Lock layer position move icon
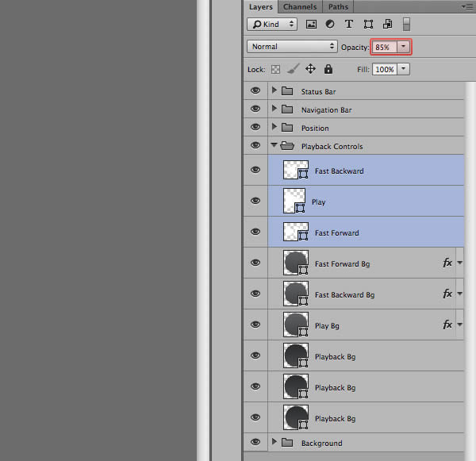476x461 pixels. pyautogui.click(x=310, y=69)
